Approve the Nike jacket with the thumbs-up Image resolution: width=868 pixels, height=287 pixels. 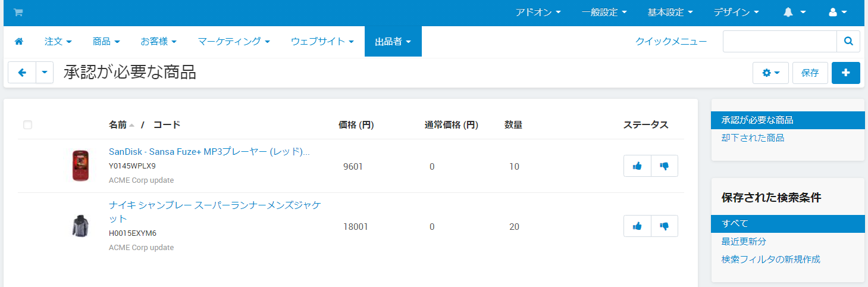[637, 226]
